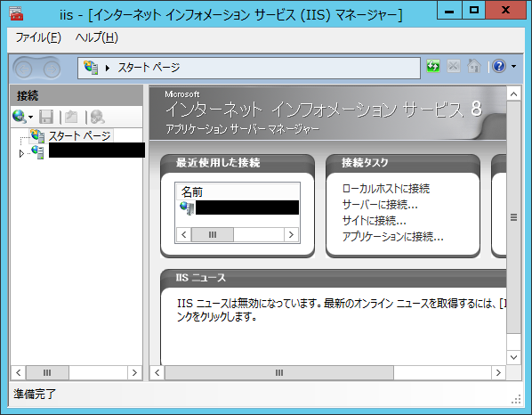Click the Delete connection icon in 接続 toolbar
The image size is (532, 415).
[97, 117]
